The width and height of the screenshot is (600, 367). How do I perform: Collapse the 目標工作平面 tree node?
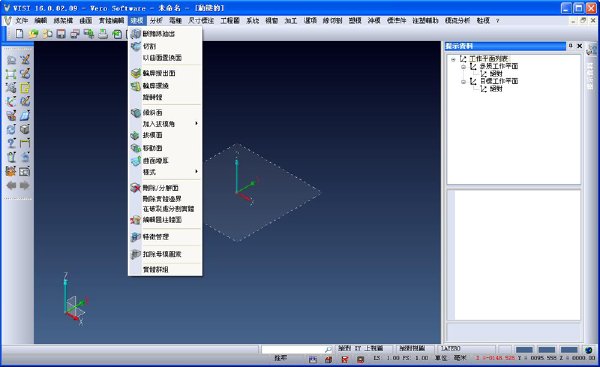coord(463,82)
